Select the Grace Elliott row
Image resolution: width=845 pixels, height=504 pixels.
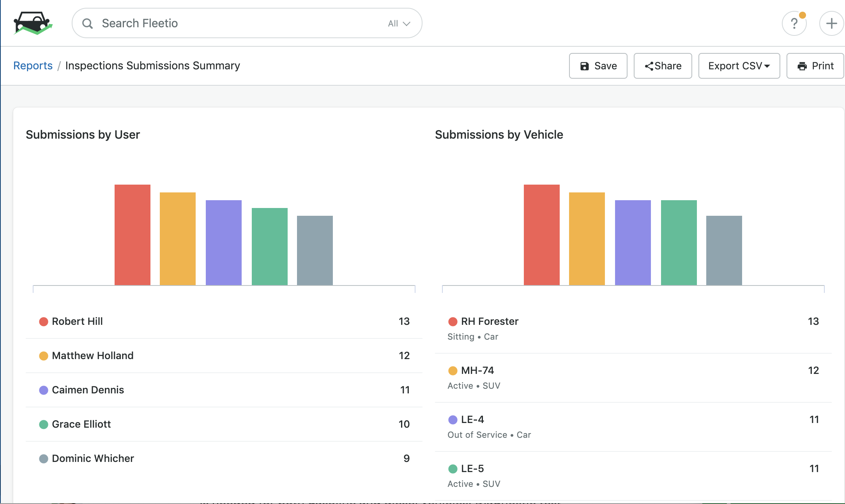[81, 424]
